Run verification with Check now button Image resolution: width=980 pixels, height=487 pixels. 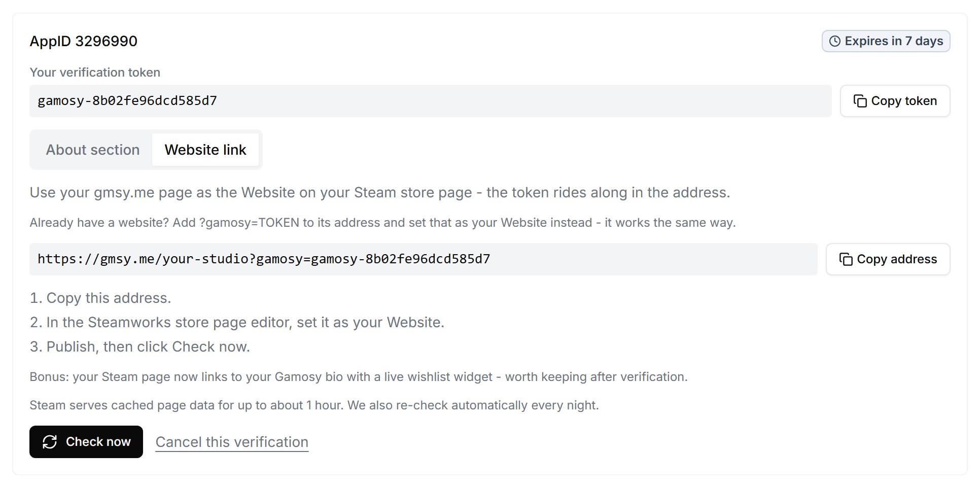[86, 442]
